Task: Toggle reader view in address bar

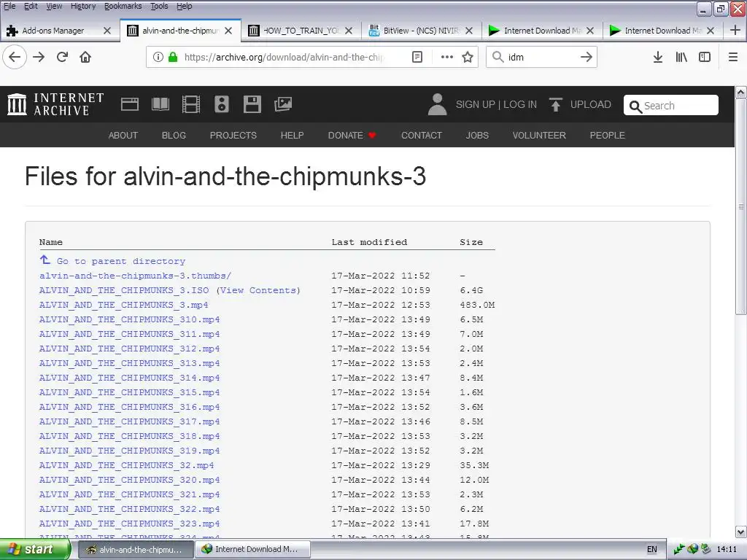Action: tap(417, 57)
